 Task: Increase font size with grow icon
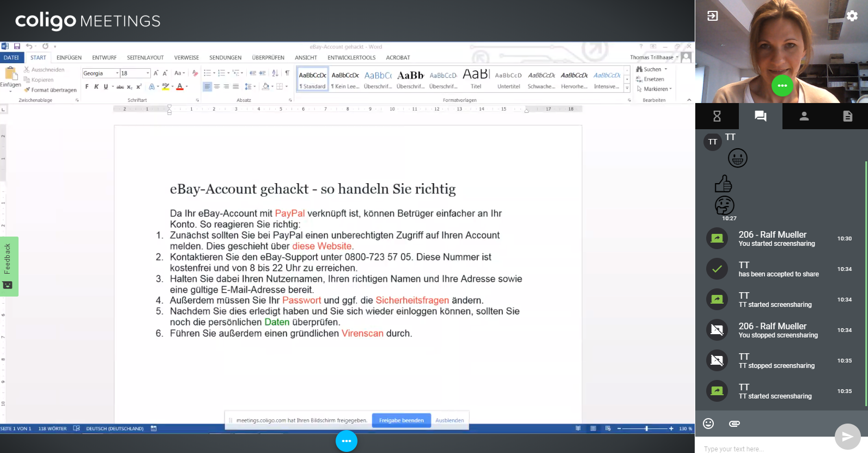pos(156,73)
